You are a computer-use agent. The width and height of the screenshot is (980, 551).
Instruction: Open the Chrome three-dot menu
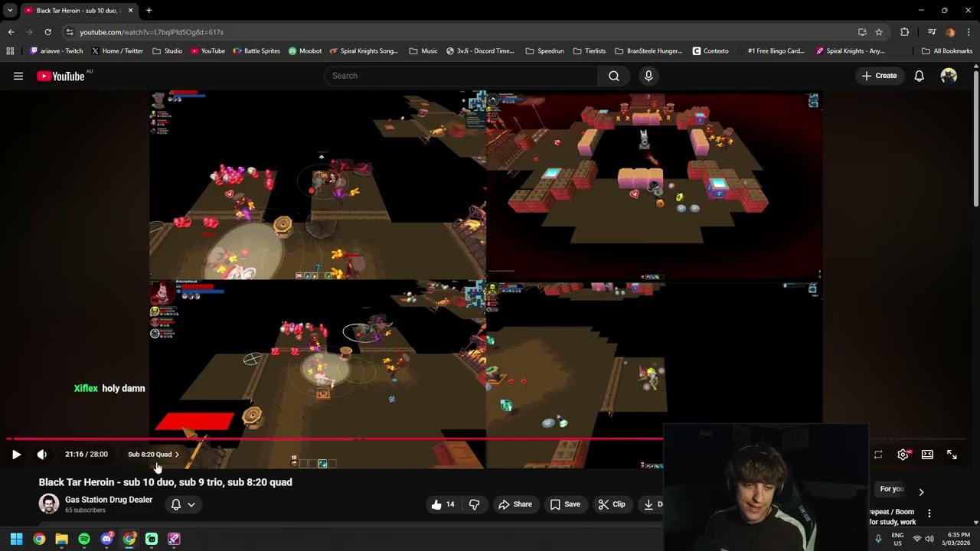click(969, 32)
